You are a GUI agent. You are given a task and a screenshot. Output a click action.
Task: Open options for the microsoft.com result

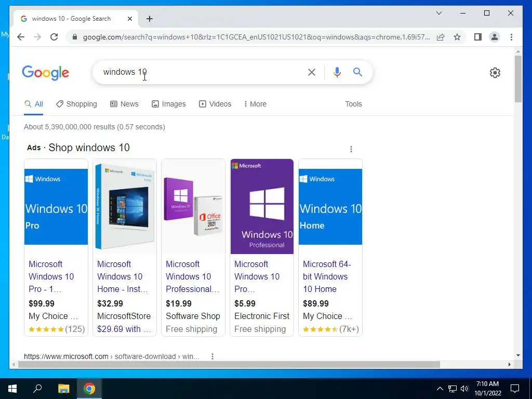click(x=212, y=356)
